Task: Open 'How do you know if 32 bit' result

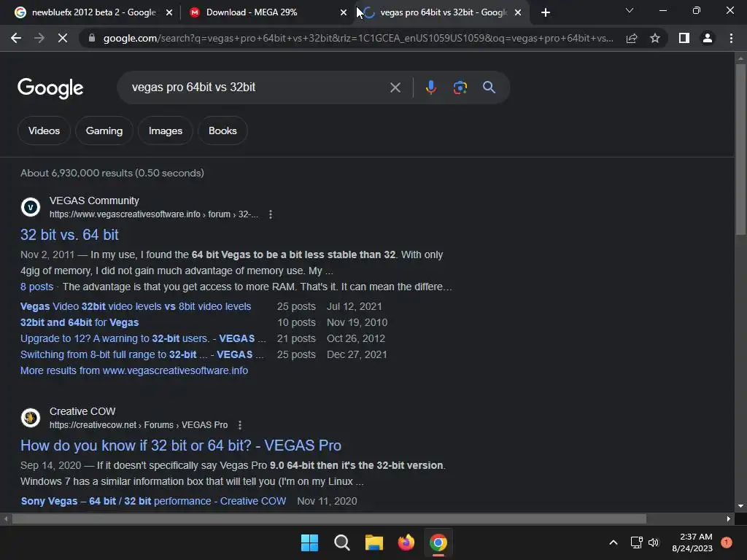Action: [x=181, y=446]
